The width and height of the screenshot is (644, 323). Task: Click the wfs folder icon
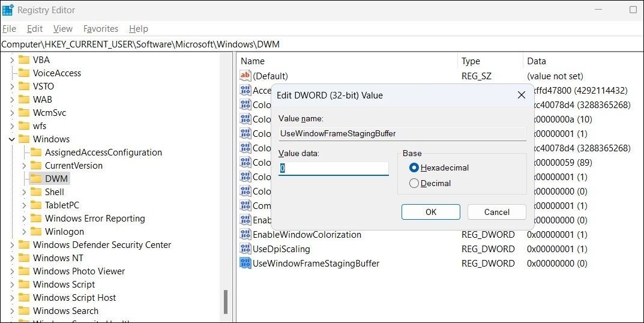coord(24,125)
